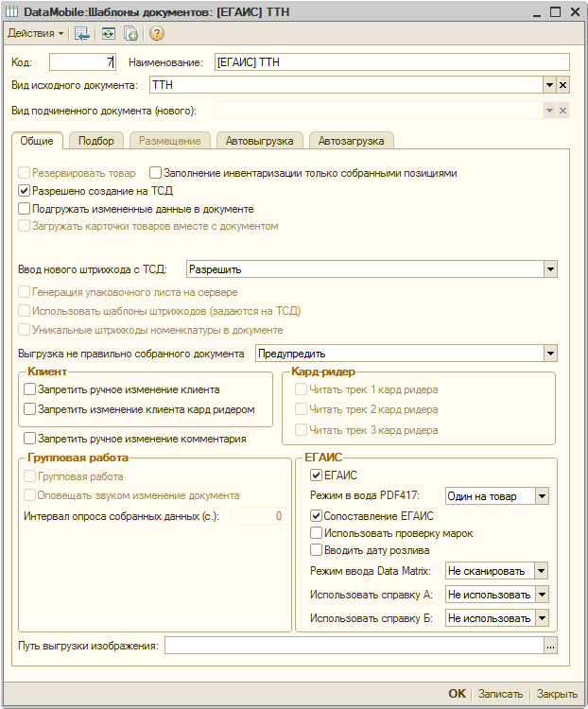Open the Действия menu
This screenshot has width=588, height=709.
click(x=35, y=33)
